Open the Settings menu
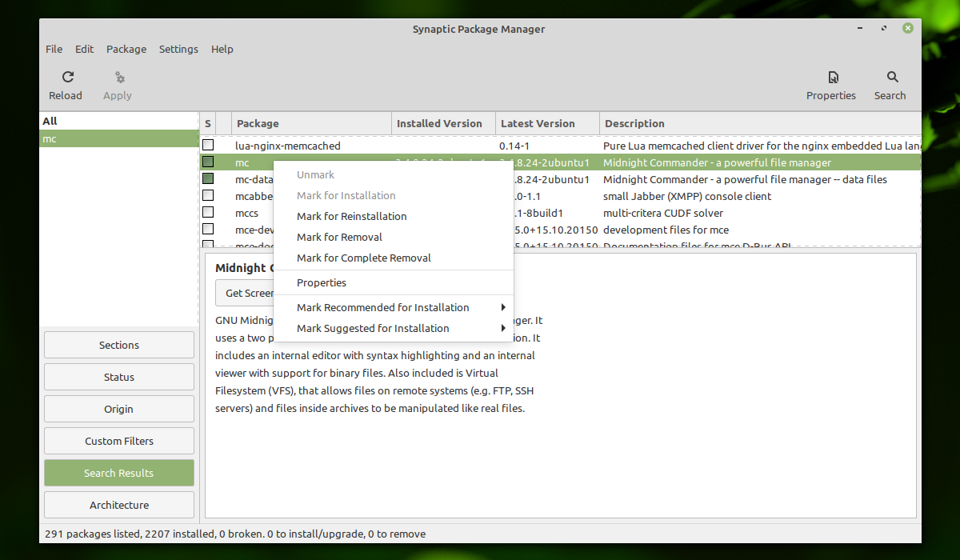Screen dimensions: 960x560 pyautogui.click(x=178, y=49)
